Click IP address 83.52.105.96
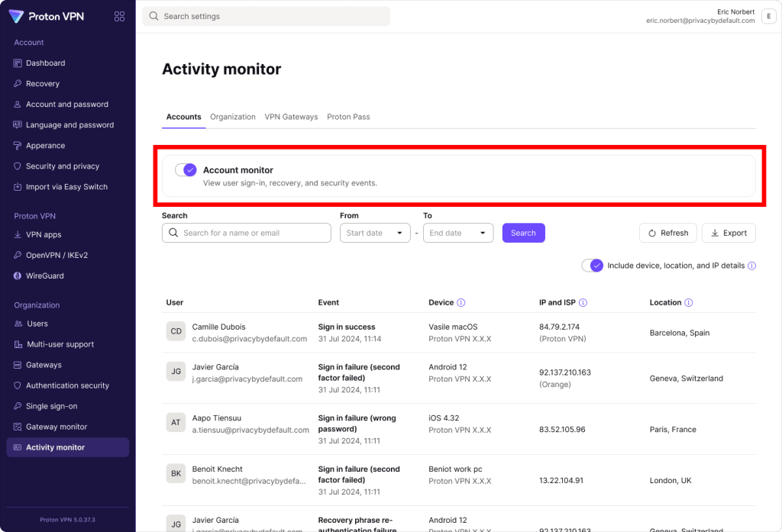The height and width of the screenshot is (532, 782). [x=562, y=429]
